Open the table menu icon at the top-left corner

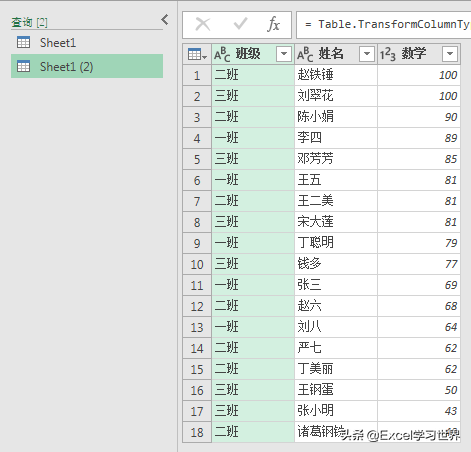(197, 54)
